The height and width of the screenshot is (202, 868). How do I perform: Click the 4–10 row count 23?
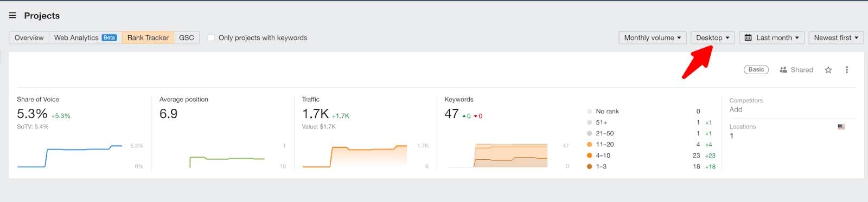coord(696,155)
